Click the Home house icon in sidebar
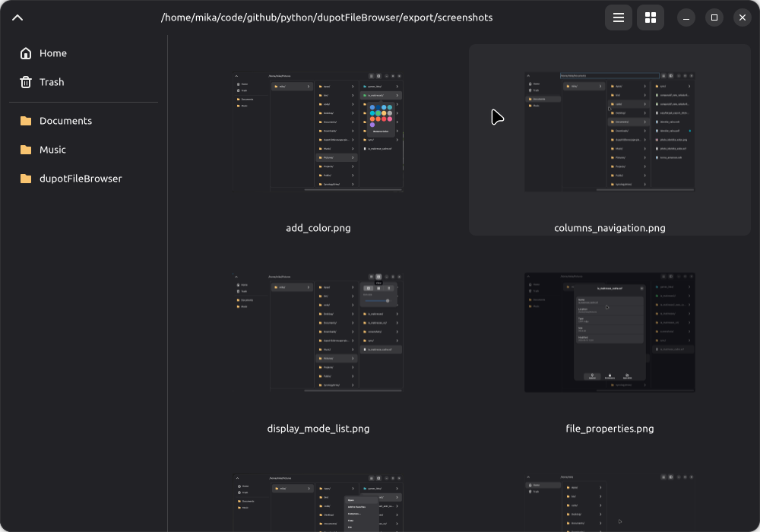Screen dimensions: 760x532 26,53
